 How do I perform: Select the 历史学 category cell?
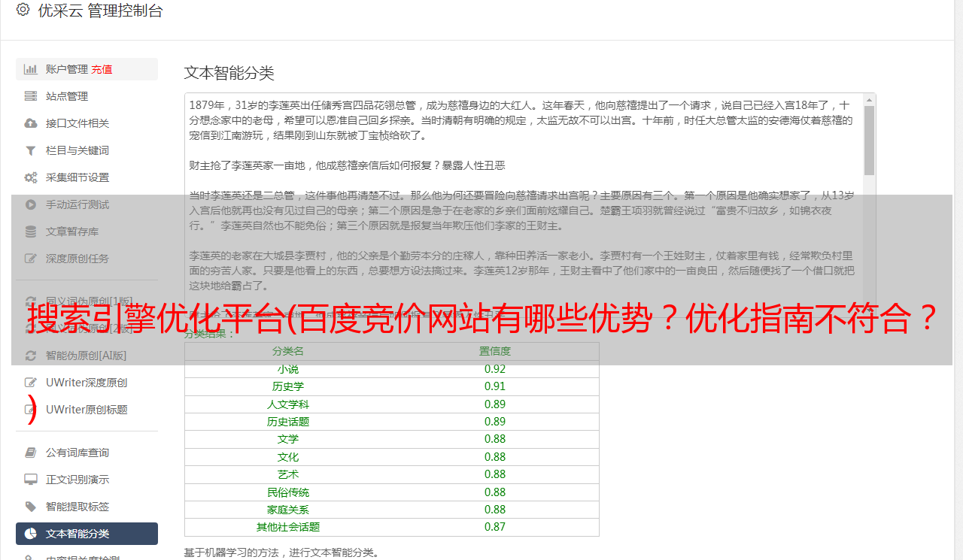288,386
